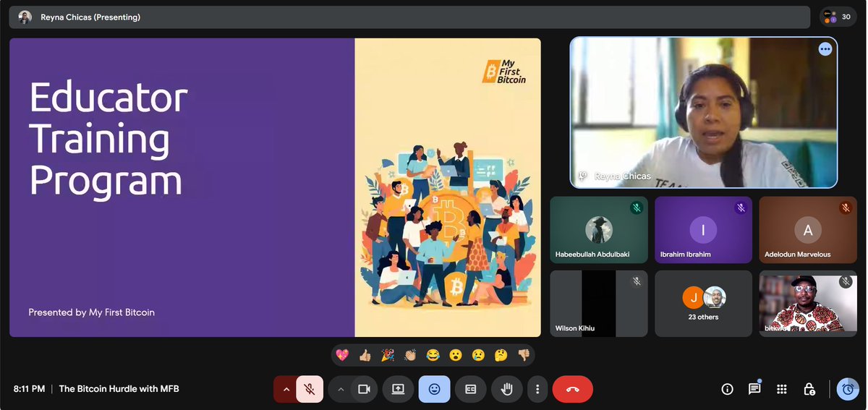Open the chat panel icon
Screen dimensions: 868x410
pyautogui.click(x=754, y=389)
